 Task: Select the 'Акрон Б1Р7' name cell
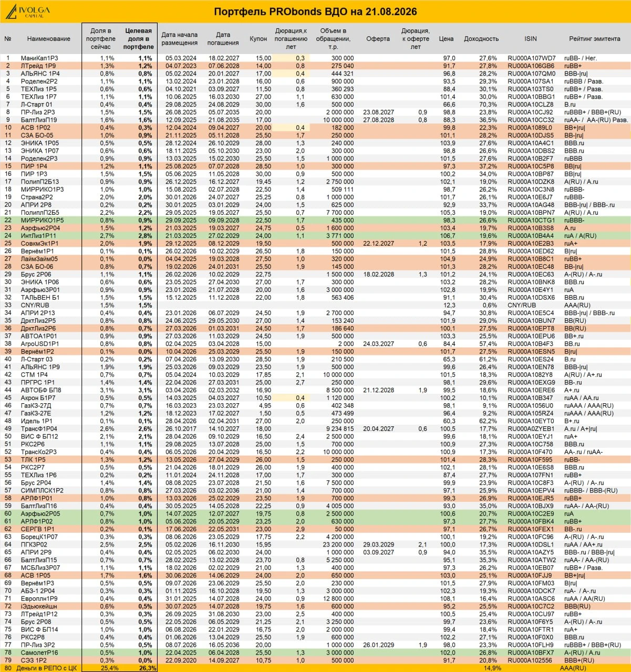tap(38, 398)
